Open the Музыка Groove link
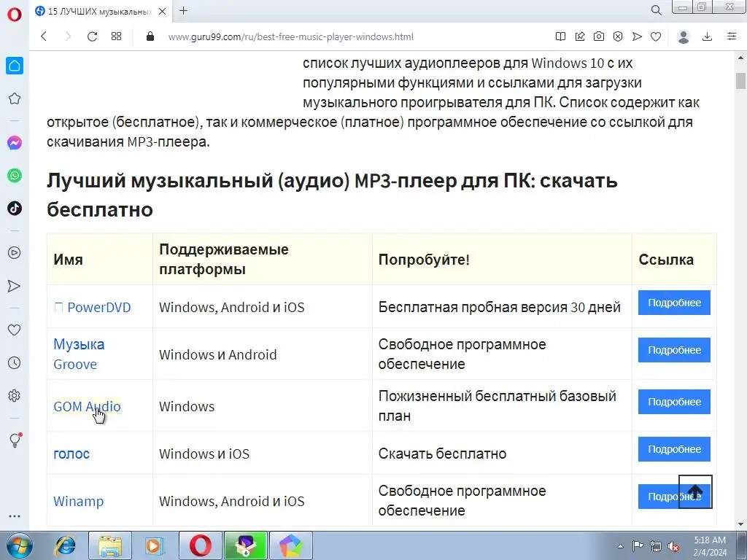This screenshot has width=747, height=560. point(79,354)
